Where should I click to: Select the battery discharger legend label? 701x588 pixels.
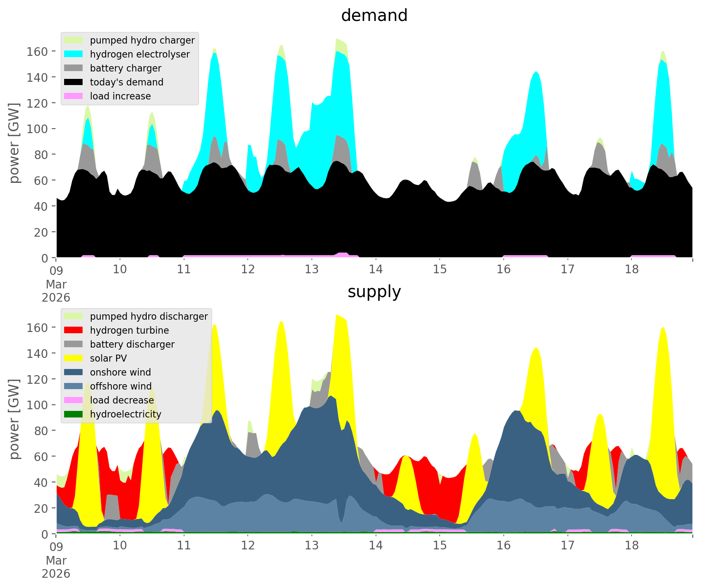(132, 344)
